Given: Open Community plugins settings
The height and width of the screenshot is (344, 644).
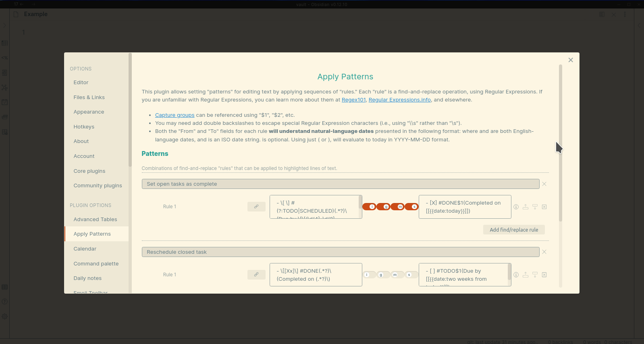Looking at the screenshot, I should pos(96,186).
